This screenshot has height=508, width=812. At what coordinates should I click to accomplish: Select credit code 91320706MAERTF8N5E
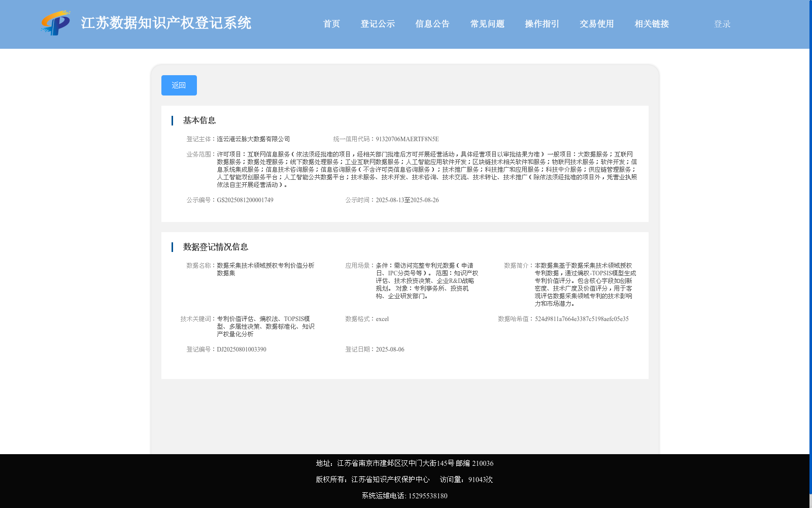point(407,139)
